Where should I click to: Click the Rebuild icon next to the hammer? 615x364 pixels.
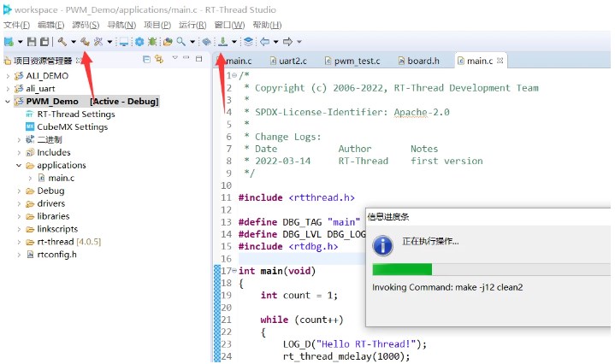tap(86, 42)
